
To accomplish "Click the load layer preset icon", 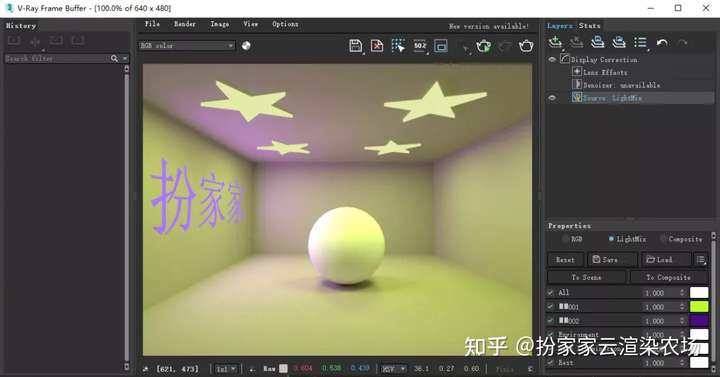I will (x=619, y=42).
